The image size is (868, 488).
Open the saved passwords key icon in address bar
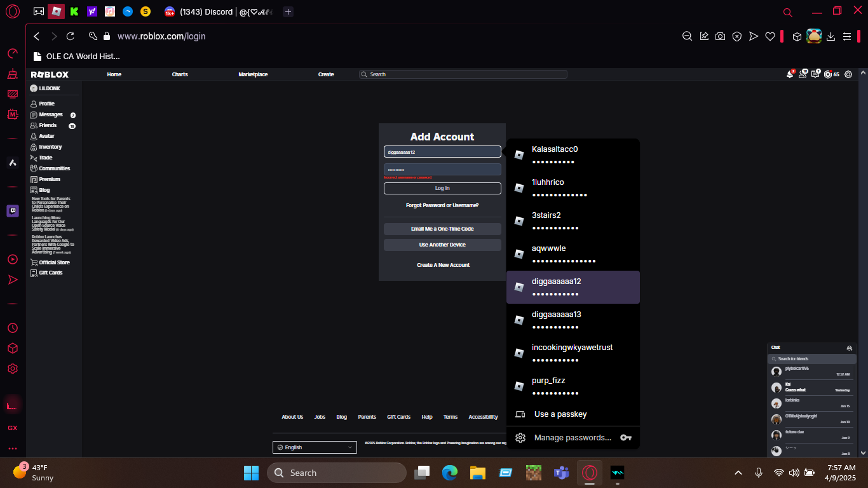93,36
